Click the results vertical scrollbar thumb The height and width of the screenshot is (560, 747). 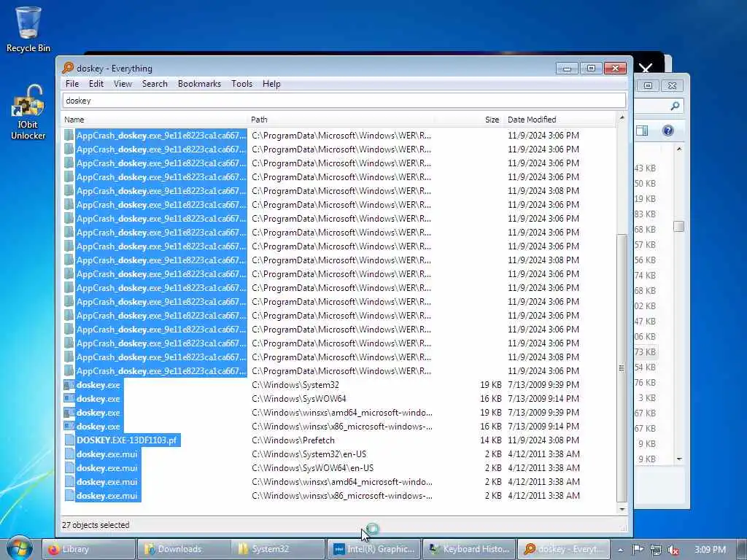pyautogui.click(x=622, y=367)
